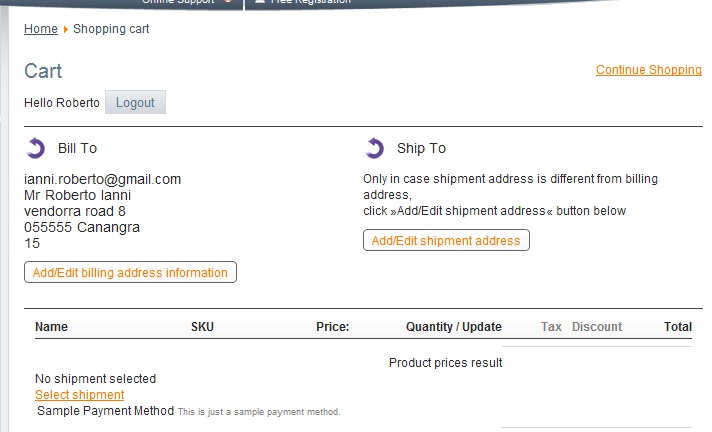Click Add/Edit billing address information button
The image size is (712, 432).
click(130, 272)
